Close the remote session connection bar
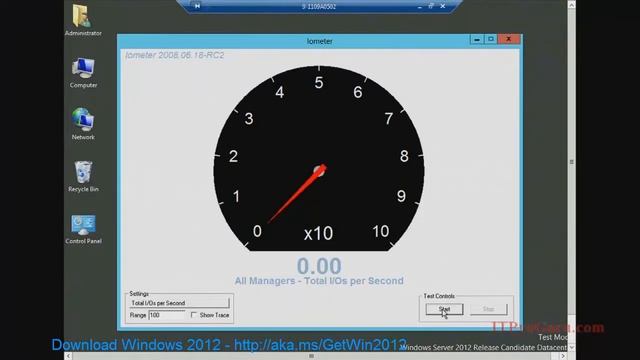 point(442,6)
